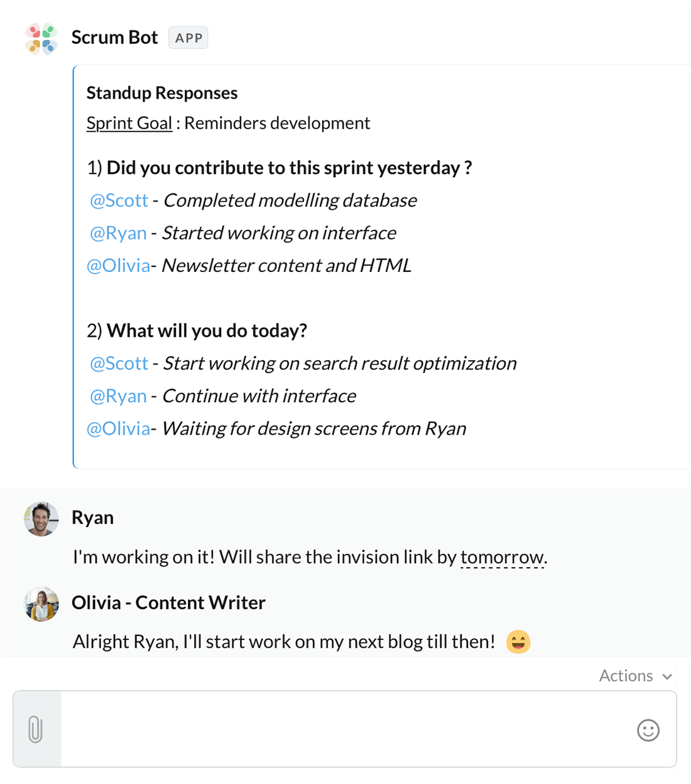Click the grinning emoji in Olivia's message
The height and width of the screenshot is (784, 691).
click(x=518, y=642)
